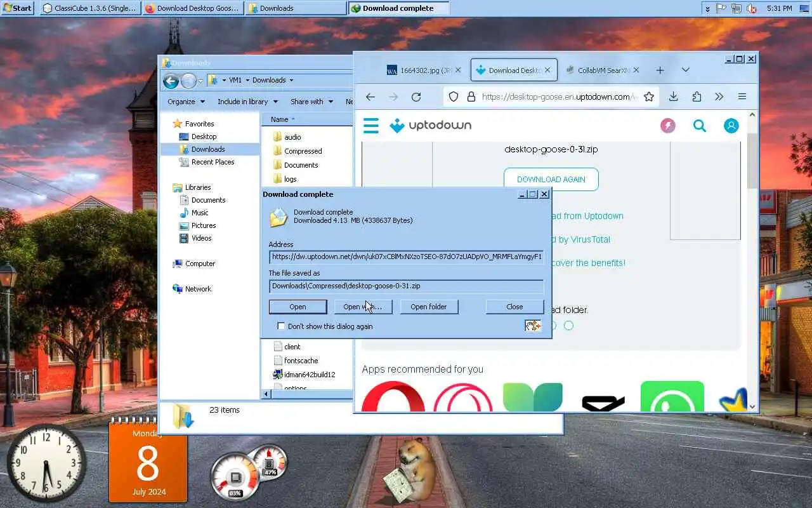Select Music library in sidebar
Viewport: 812px width, 508px height.
[200, 213]
